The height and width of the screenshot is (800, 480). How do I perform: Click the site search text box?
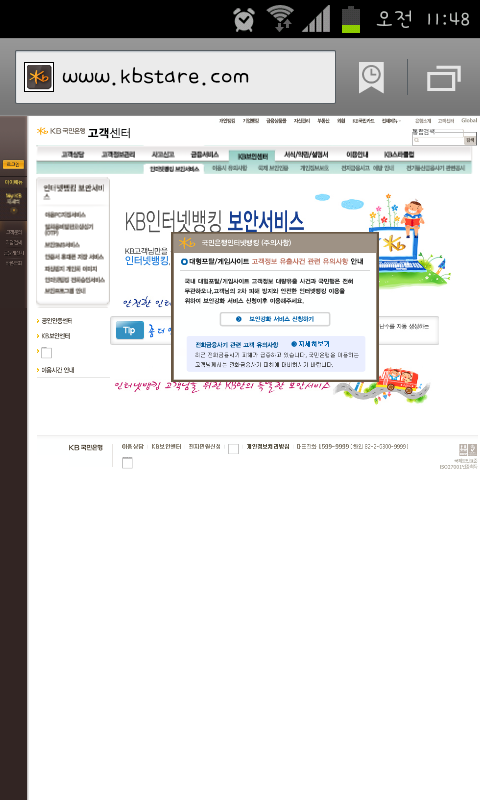click(x=438, y=140)
